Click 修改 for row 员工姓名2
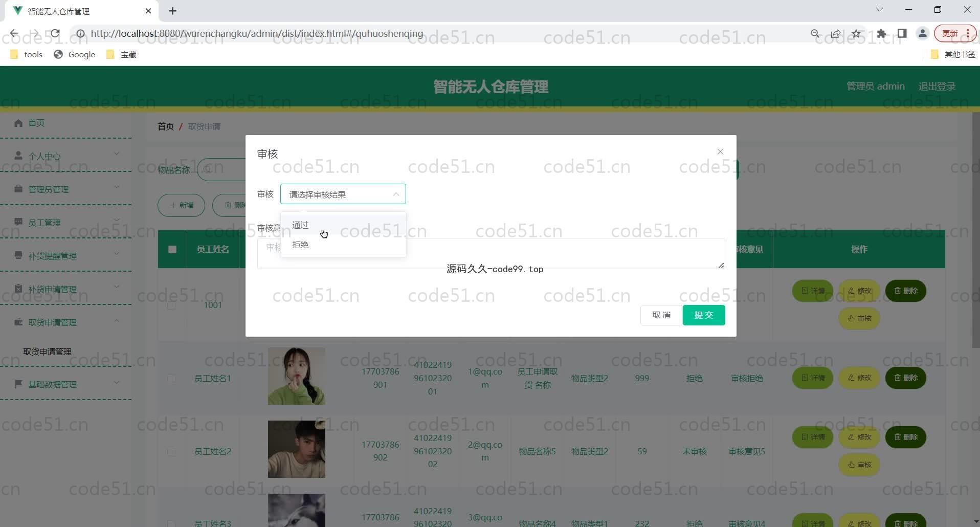 tap(859, 437)
